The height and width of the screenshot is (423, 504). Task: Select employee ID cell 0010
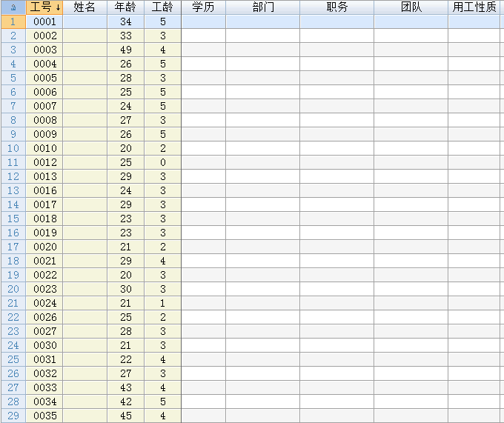tap(44, 148)
